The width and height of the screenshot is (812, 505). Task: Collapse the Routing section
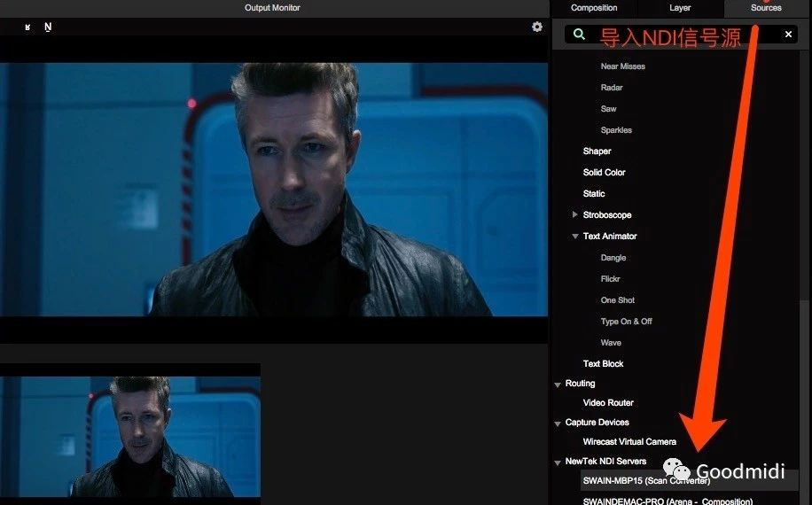pyautogui.click(x=558, y=385)
